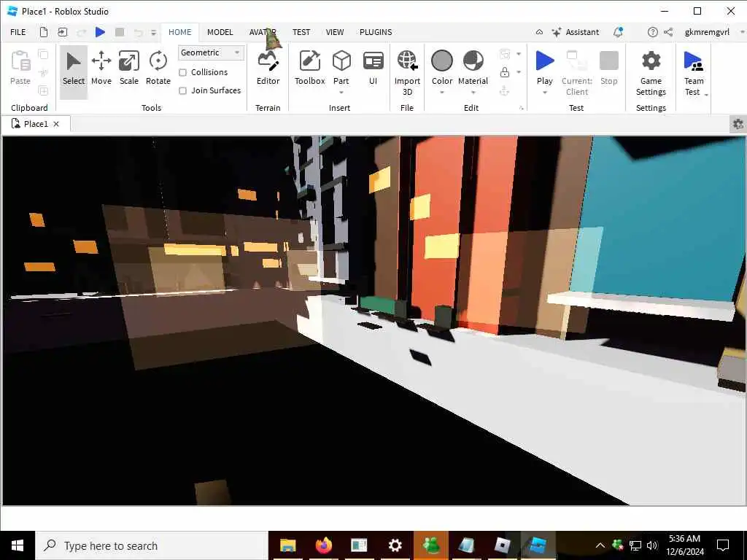The height and width of the screenshot is (560, 747).
Task: Insert a new Part
Action: point(341,66)
